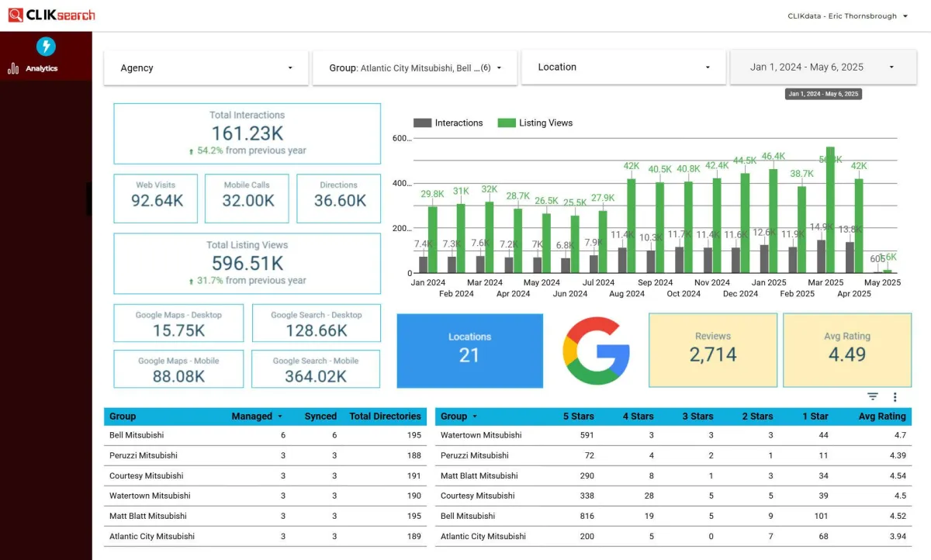931x560 pixels.
Task: Click the lightning bolt icon in sidebar
Action: tap(46, 47)
